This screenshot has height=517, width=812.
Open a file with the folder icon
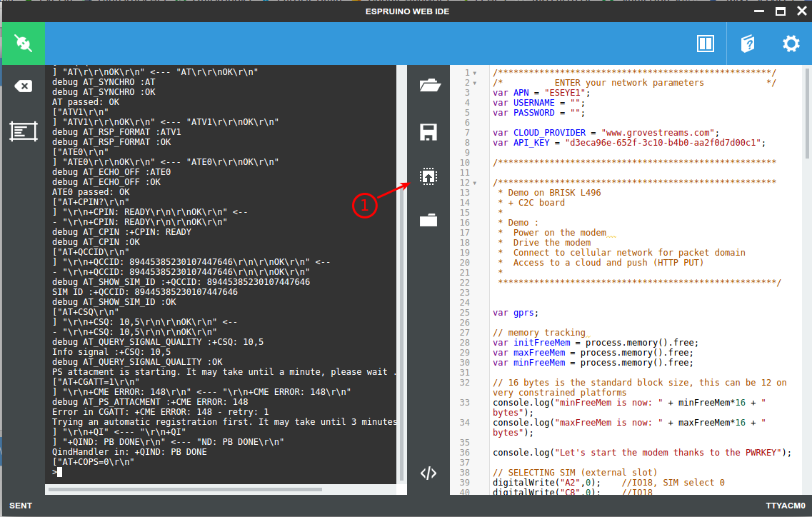click(x=428, y=86)
